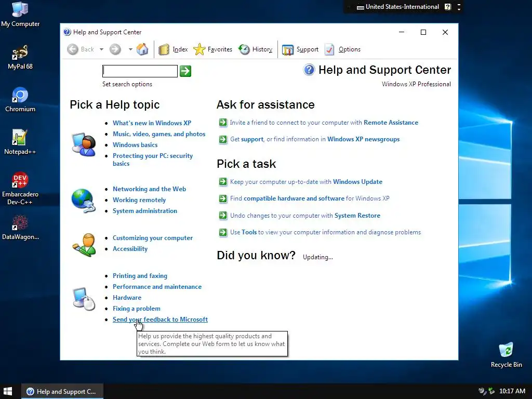Open Customizing your computer topic
The width and height of the screenshot is (532, 399).
[x=153, y=238]
